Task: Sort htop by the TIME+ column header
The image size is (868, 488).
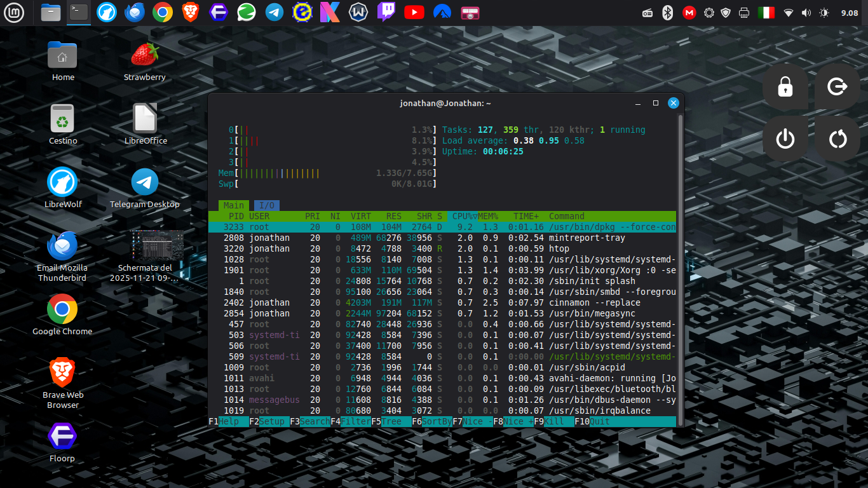Action: 526,216
